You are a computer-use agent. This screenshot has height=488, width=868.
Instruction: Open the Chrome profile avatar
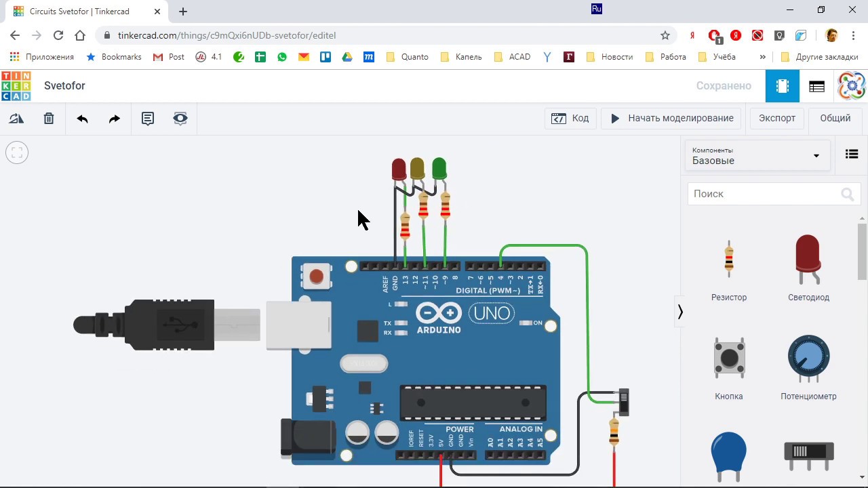pos(831,35)
